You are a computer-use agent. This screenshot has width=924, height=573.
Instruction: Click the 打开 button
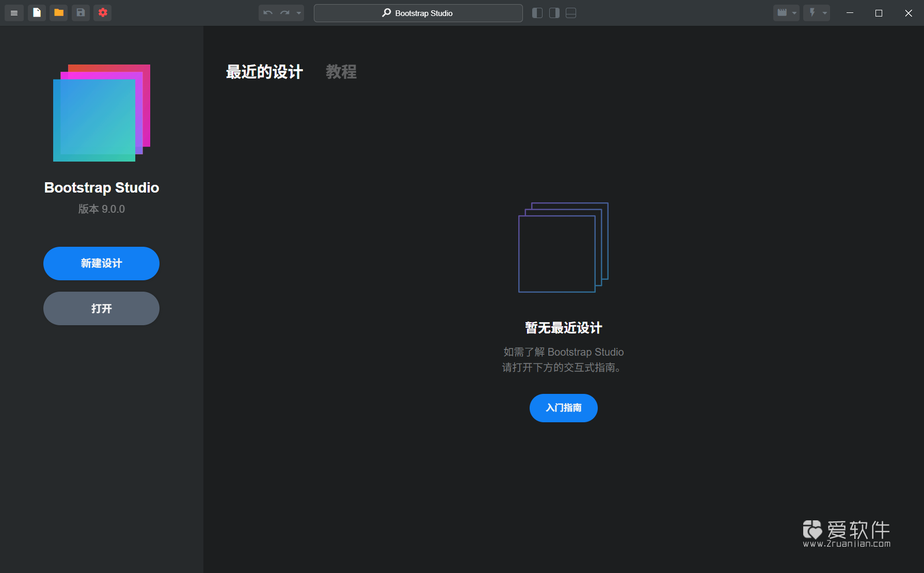[101, 308]
